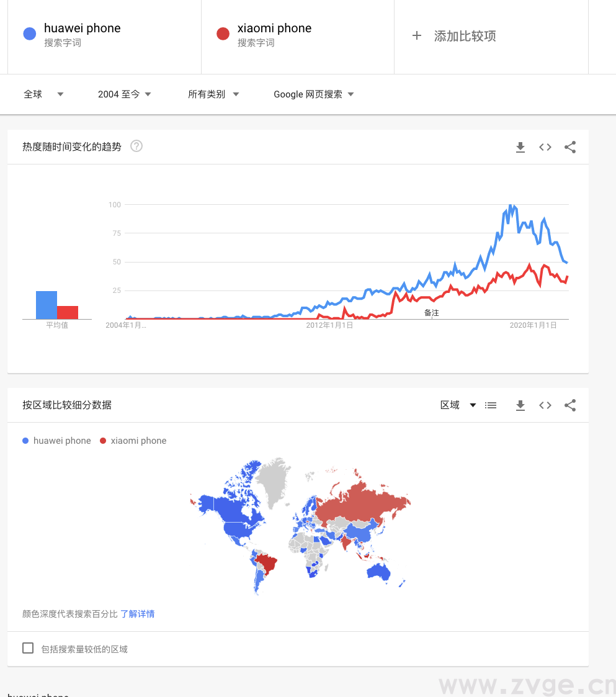Open embed code for the regional map
Image resolution: width=616 pixels, height=697 pixels.
pos(545,405)
